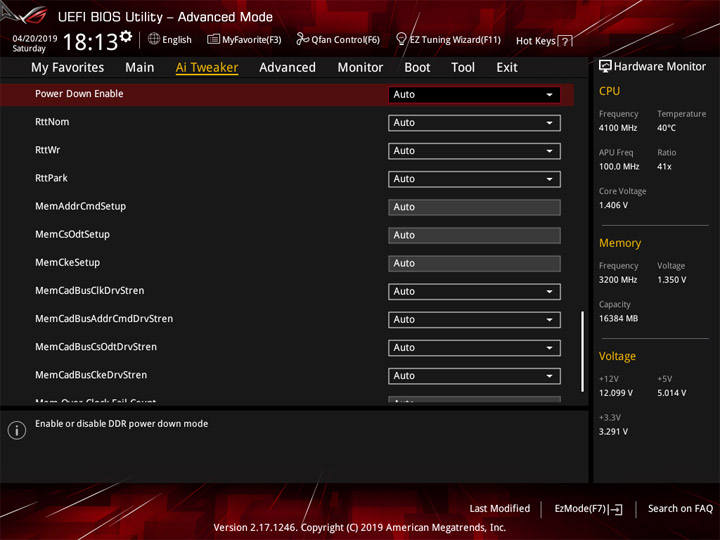720x540 pixels.
Task: Click the 04/20/2019 date text
Action: click(x=34, y=38)
